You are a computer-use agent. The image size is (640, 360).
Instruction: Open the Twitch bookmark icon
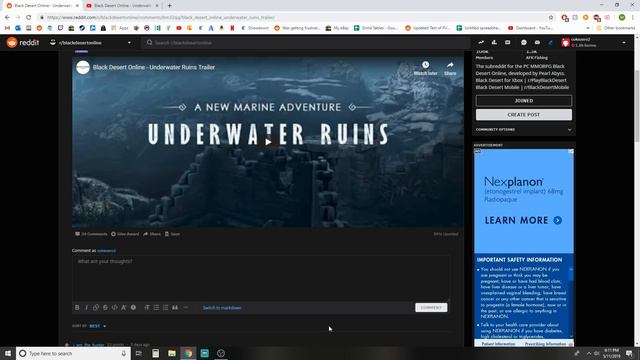(x=60, y=28)
